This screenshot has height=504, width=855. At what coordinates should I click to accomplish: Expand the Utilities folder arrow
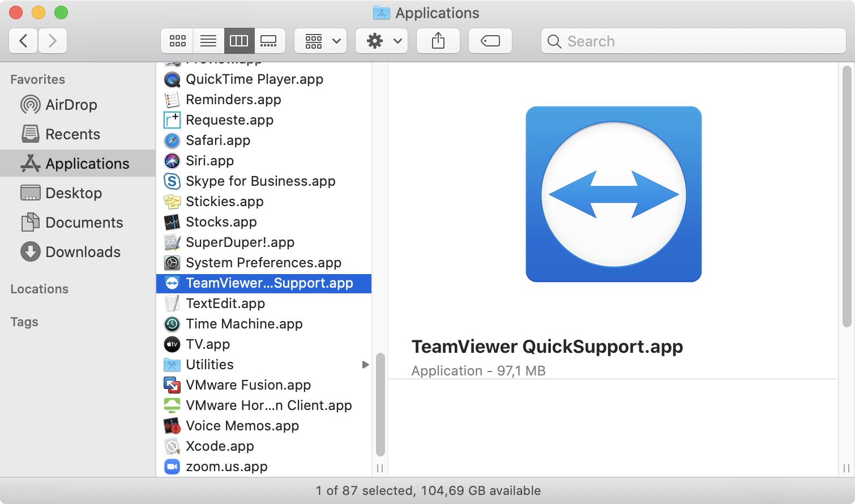coord(365,365)
